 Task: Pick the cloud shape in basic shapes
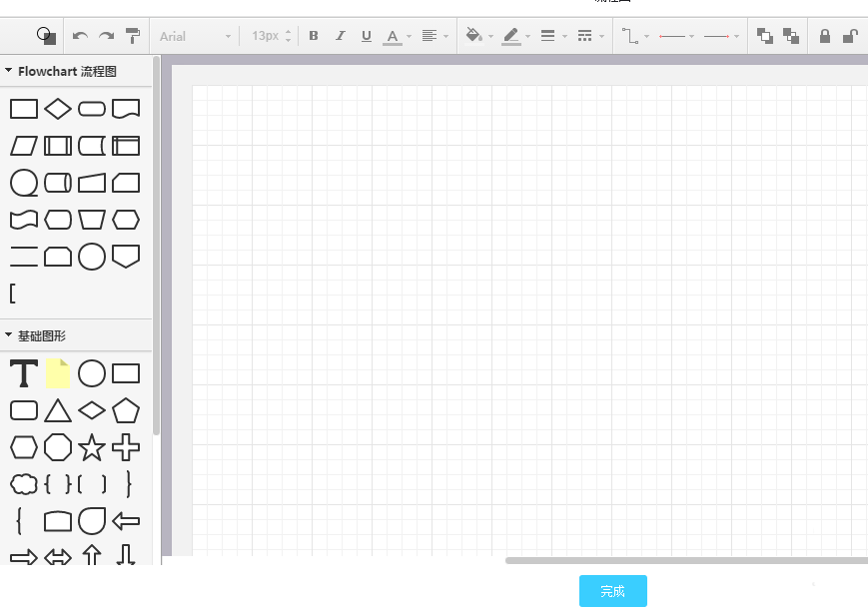point(24,484)
